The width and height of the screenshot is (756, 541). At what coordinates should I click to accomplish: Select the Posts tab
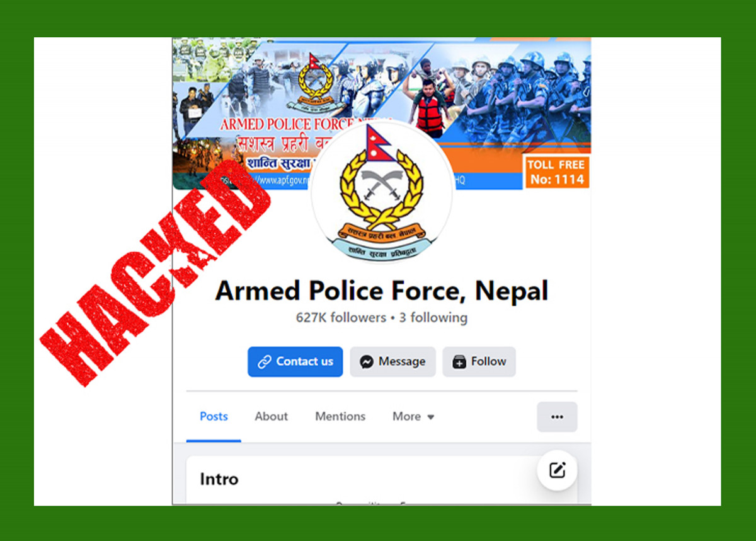coord(214,417)
